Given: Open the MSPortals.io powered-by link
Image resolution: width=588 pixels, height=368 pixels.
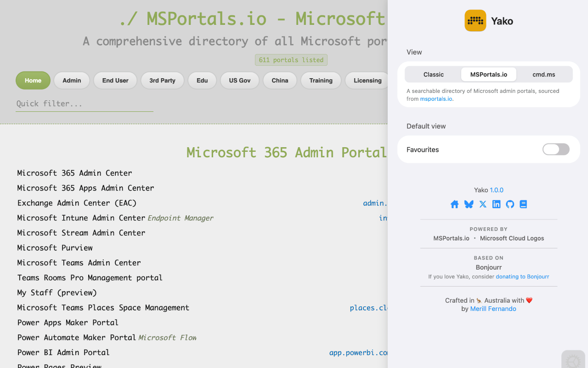Looking at the screenshot, I should [x=452, y=238].
